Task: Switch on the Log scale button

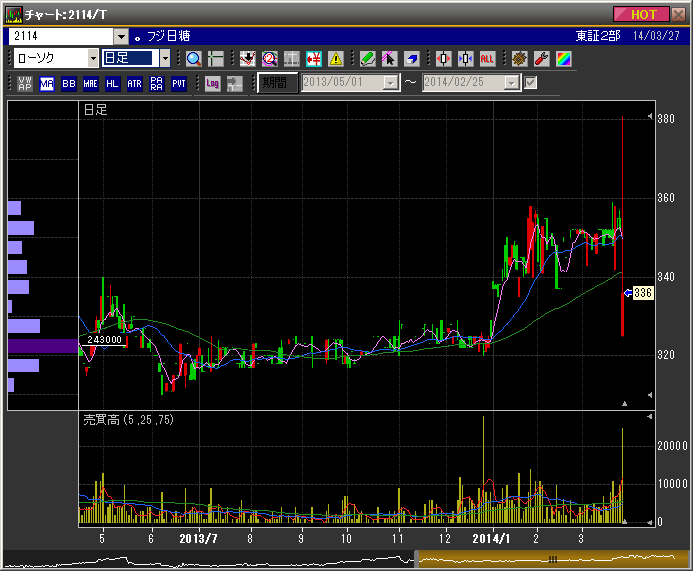Action: click(212, 83)
